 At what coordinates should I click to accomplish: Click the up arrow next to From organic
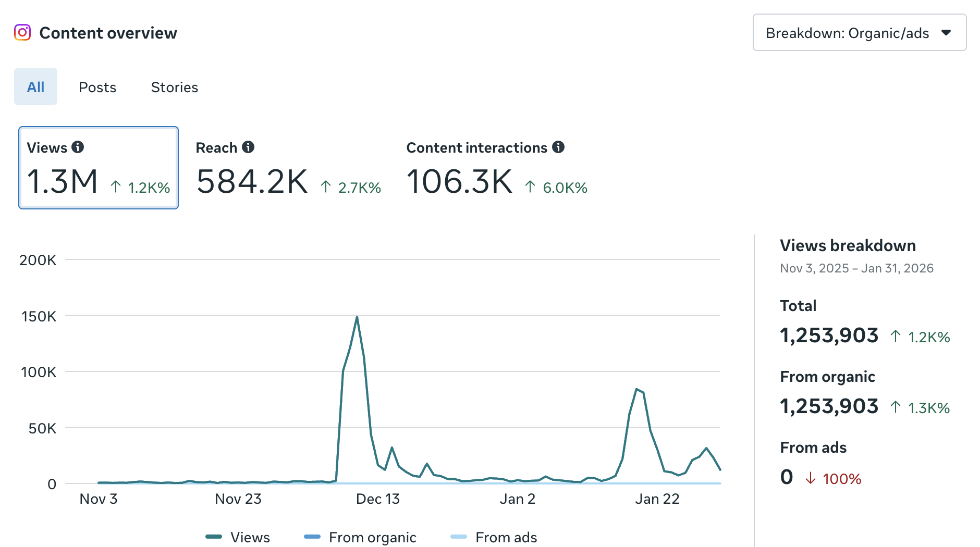click(895, 406)
